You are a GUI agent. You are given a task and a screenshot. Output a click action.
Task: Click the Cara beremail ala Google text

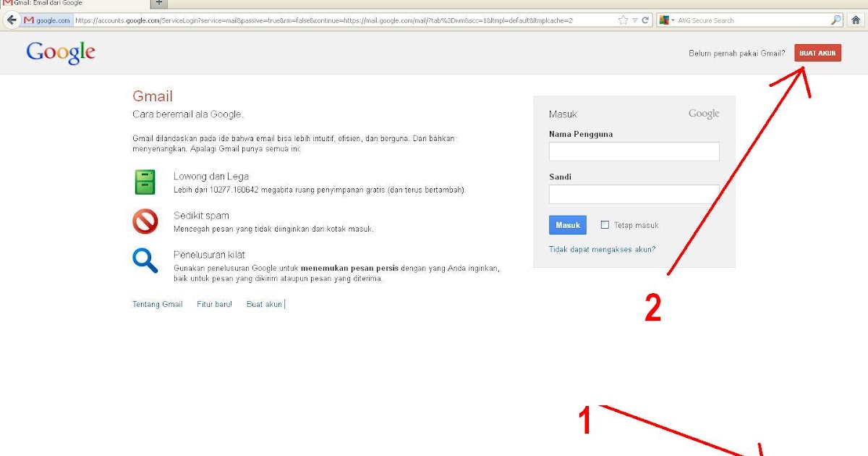pyautogui.click(x=188, y=114)
